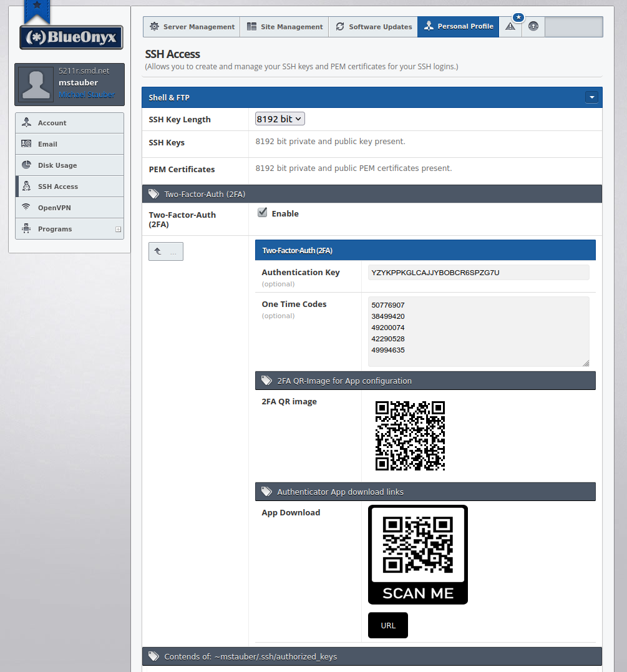Select SSH Access in the sidebar
Screen dimensions: 627x672
(x=70, y=187)
